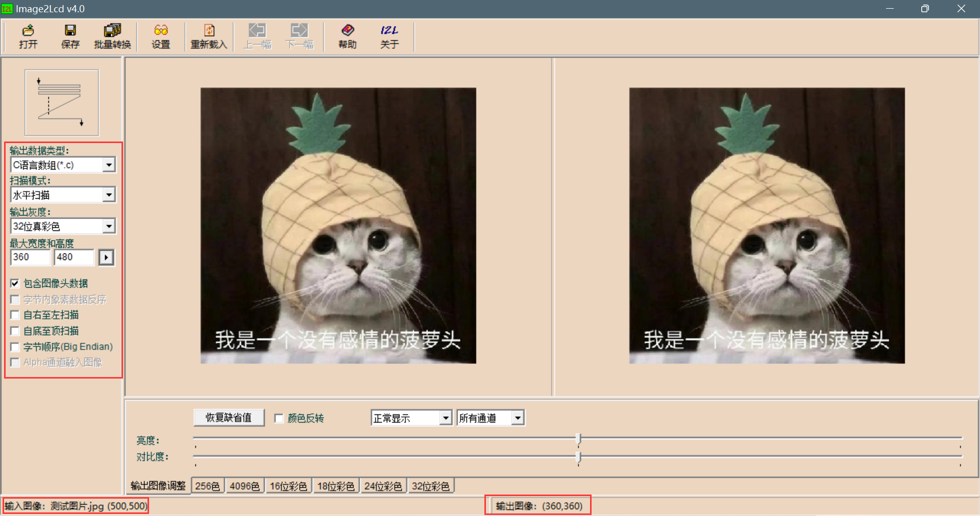
Task: Enable 字节顺序(Big Endian) option
Action: click(15, 347)
